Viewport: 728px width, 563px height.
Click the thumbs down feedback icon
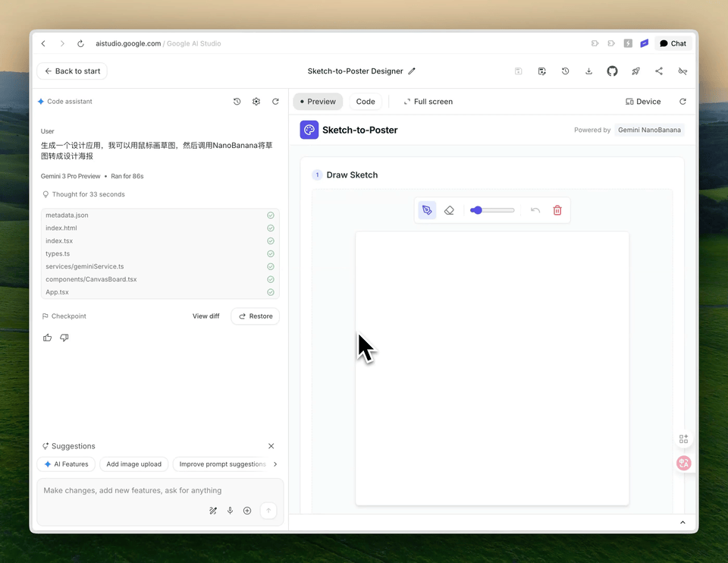click(x=64, y=338)
